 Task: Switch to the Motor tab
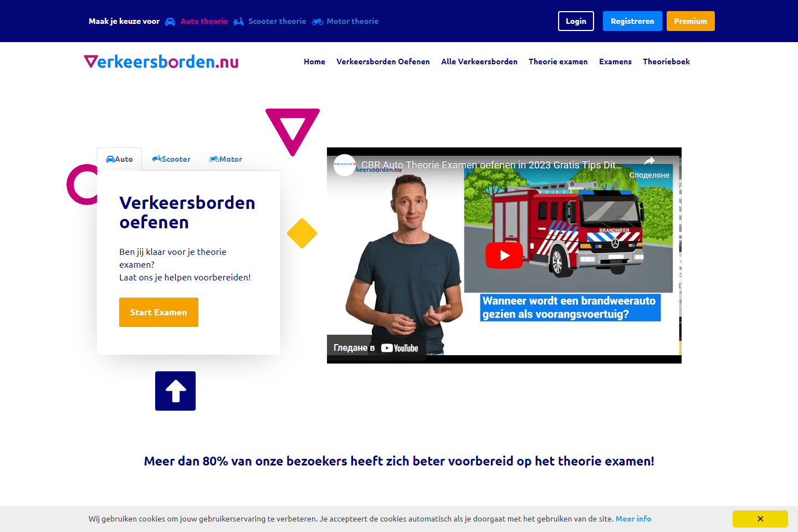pos(226,159)
